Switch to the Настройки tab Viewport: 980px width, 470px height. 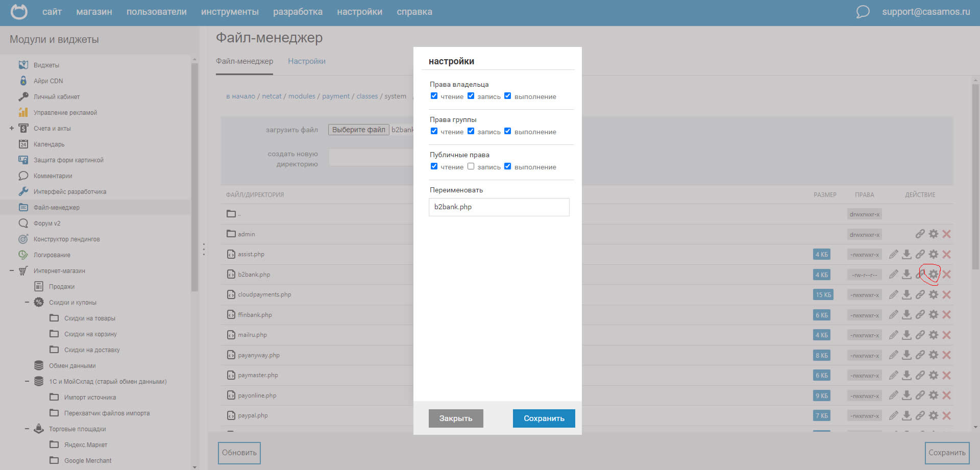[x=306, y=61]
